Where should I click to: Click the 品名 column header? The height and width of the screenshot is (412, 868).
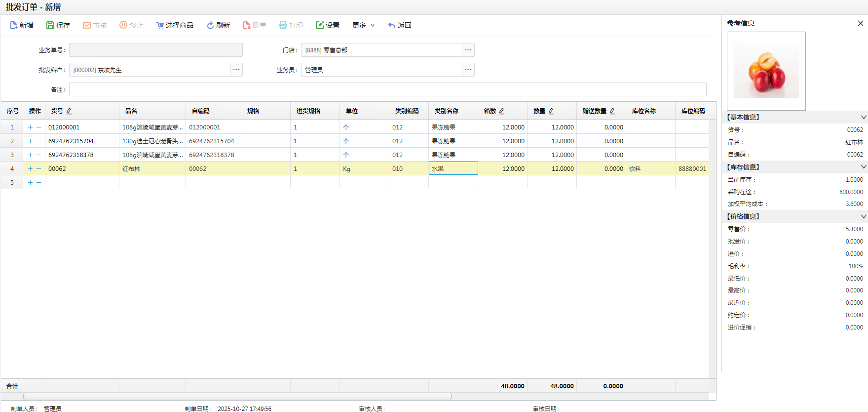click(131, 111)
